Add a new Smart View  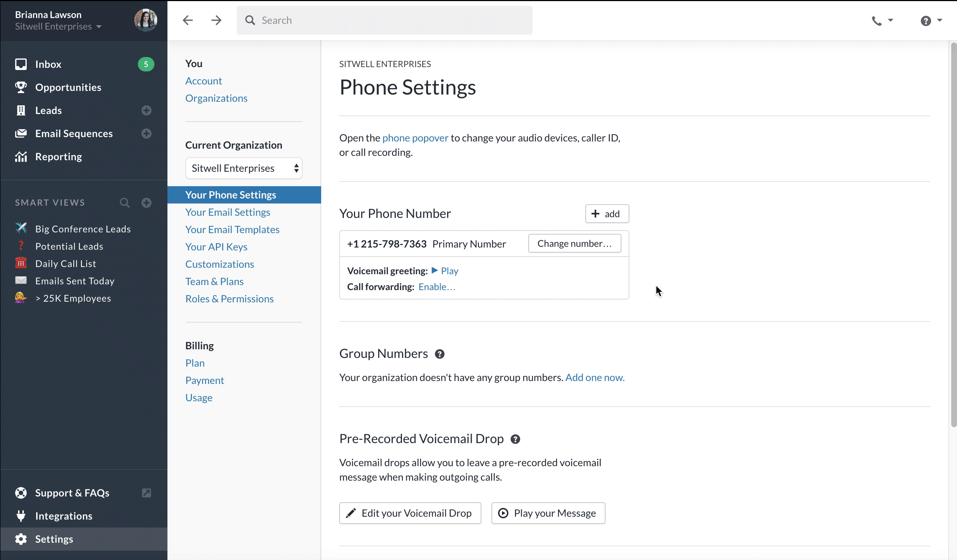click(146, 203)
